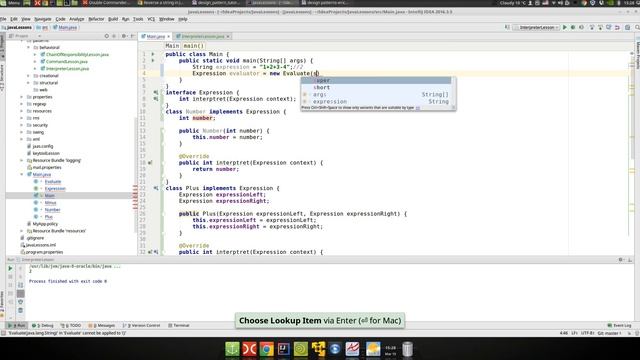Open the Version Control tool window tab
This screenshot has height=360, width=640.
[142, 325]
